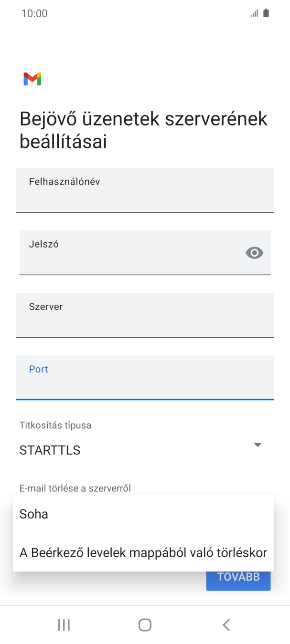Tap the signal strength indicator

click(253, 13)
